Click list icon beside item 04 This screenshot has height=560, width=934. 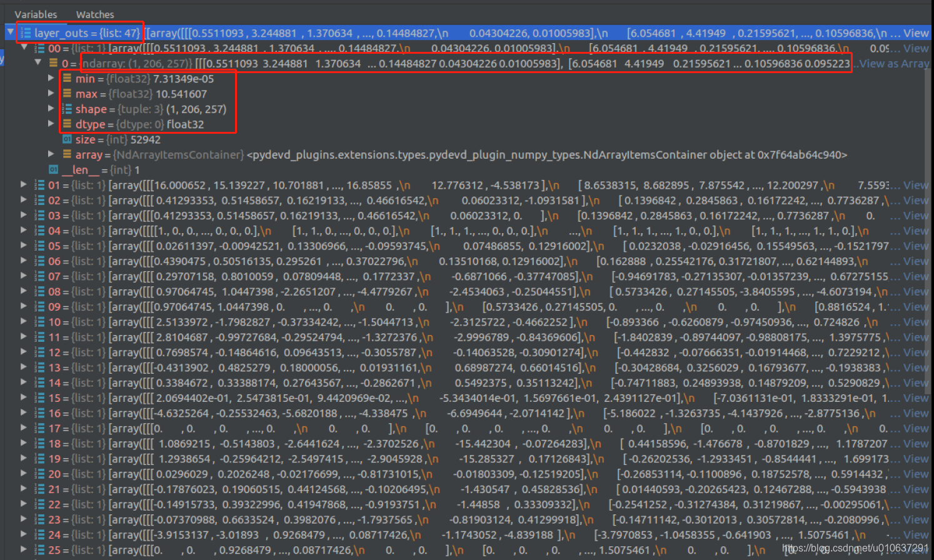(39, 231)
